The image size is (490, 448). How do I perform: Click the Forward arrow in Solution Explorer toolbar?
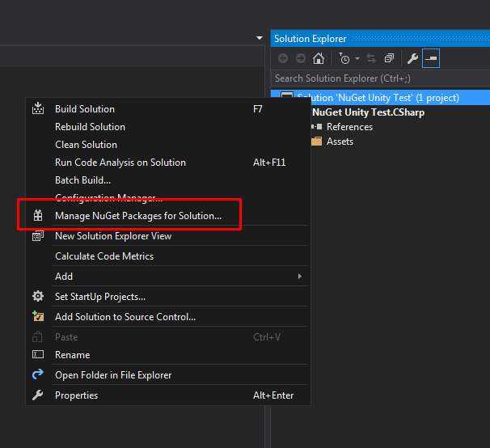tap(301, 58)
